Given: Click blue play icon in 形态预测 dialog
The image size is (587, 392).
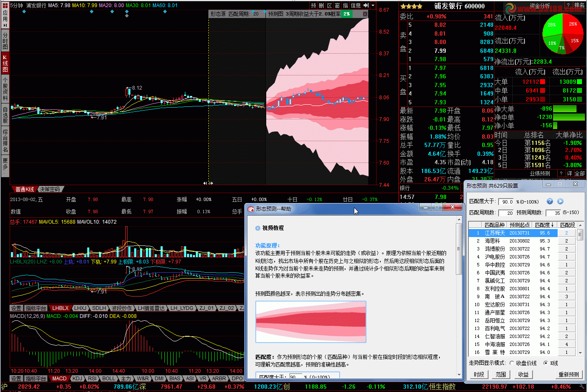Looking at the screenshot, I should [x=560, y=201].
